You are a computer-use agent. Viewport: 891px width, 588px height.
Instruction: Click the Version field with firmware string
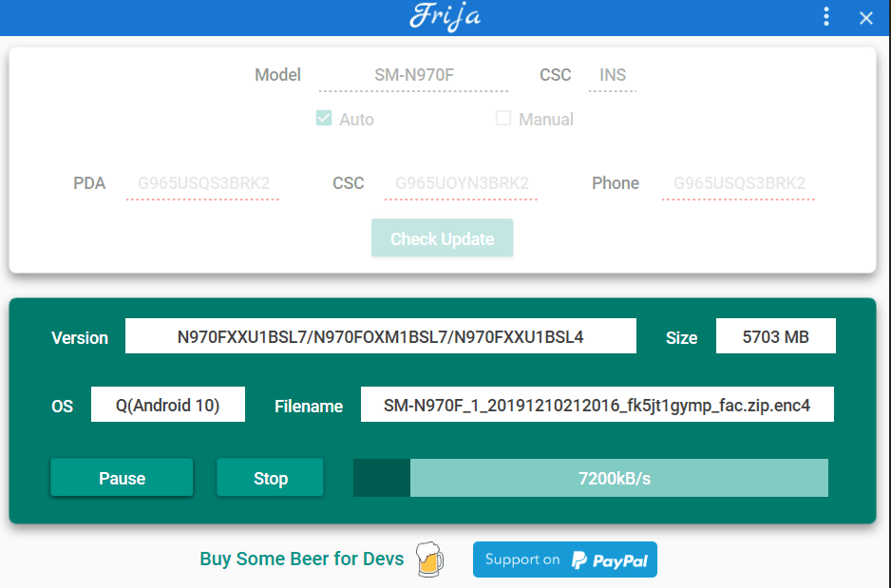(x=380, y=335)
